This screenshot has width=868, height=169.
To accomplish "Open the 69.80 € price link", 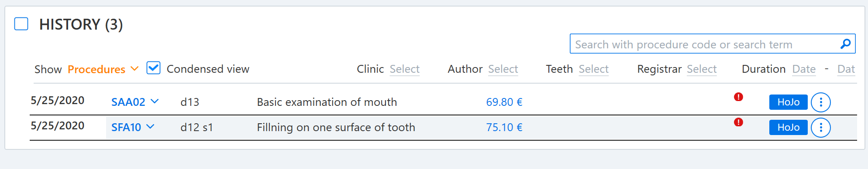I will pyautogui.click(x=504, y=102).
